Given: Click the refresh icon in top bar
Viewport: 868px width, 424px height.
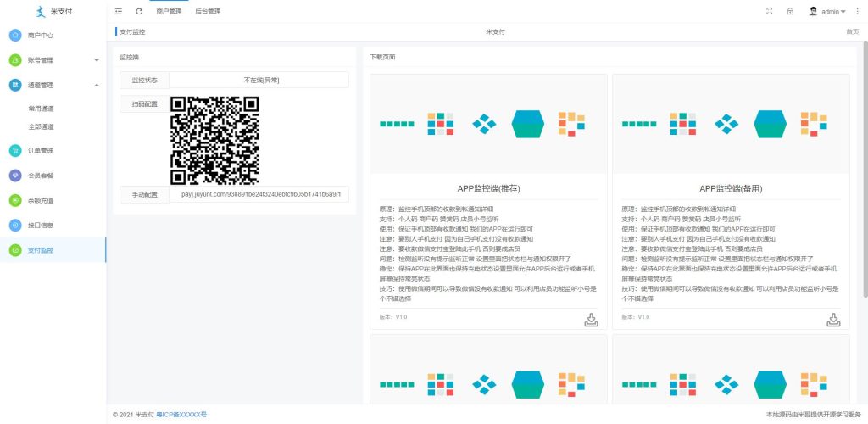Looking at the screenshot, I should [139, 12].
